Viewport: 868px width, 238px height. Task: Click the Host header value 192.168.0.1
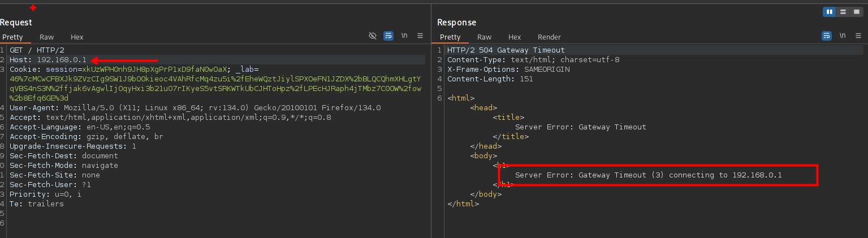[62, 60]
